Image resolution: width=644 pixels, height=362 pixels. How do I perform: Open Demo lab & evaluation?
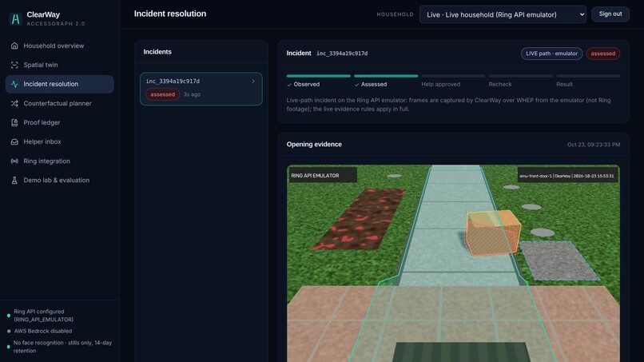[x=60, y=181]
